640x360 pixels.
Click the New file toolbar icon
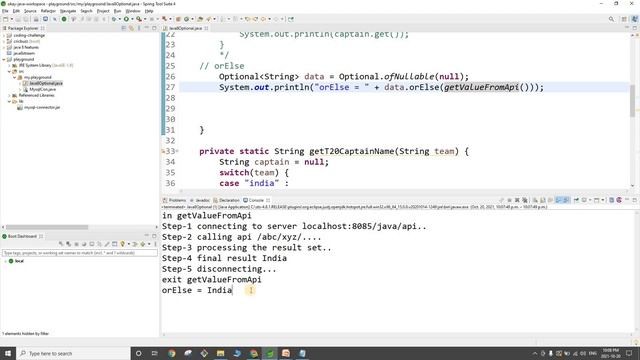click(5, 19)
